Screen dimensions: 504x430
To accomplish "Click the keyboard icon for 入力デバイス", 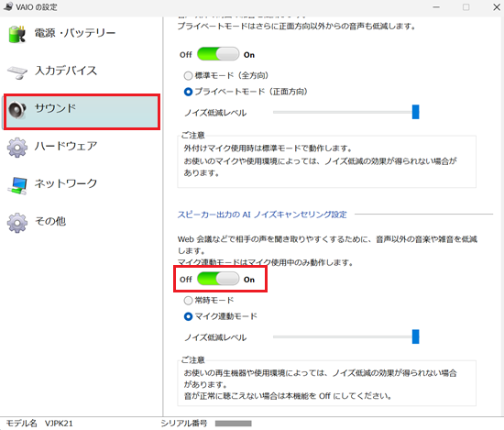I will click(x=17, y=72).
